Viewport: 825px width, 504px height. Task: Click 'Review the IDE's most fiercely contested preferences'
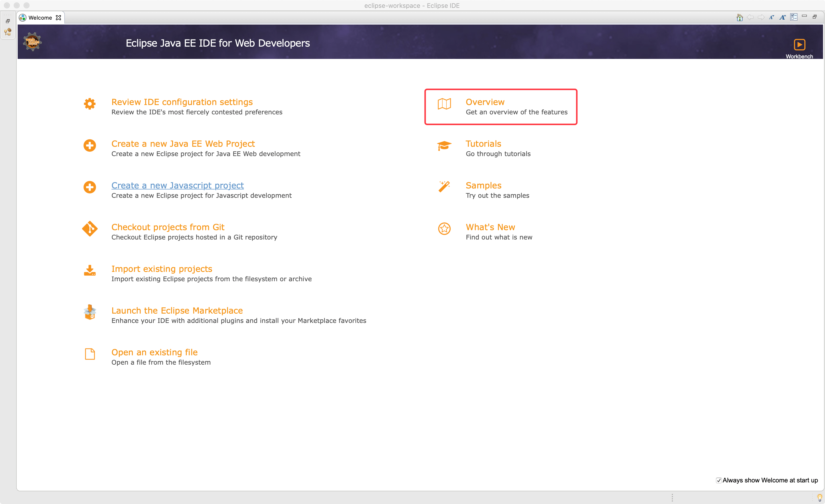[197, 112]
